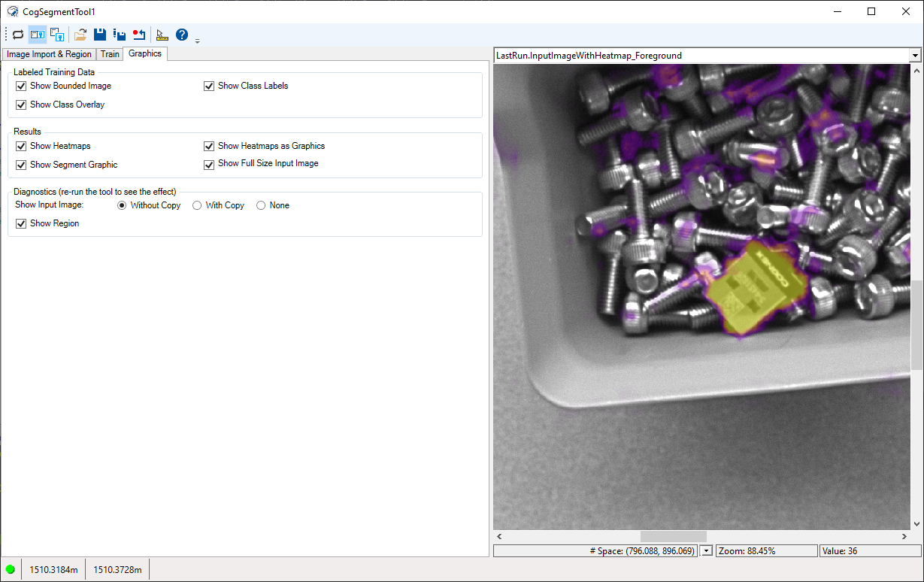The height and width of the screenshot is (582, 924).
Task: Open the # Space coordinate dropdown
Action: (x=705, y=550)
